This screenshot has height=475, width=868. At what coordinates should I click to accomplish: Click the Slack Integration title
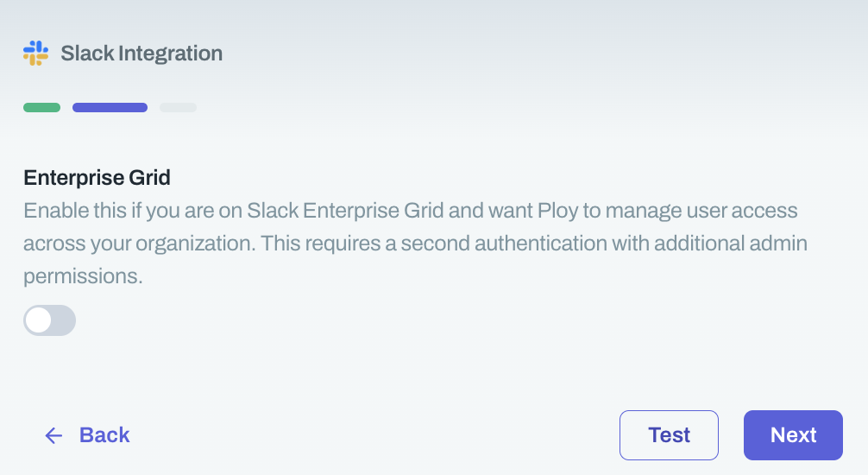pyautogui.click(x=142, y=54)
